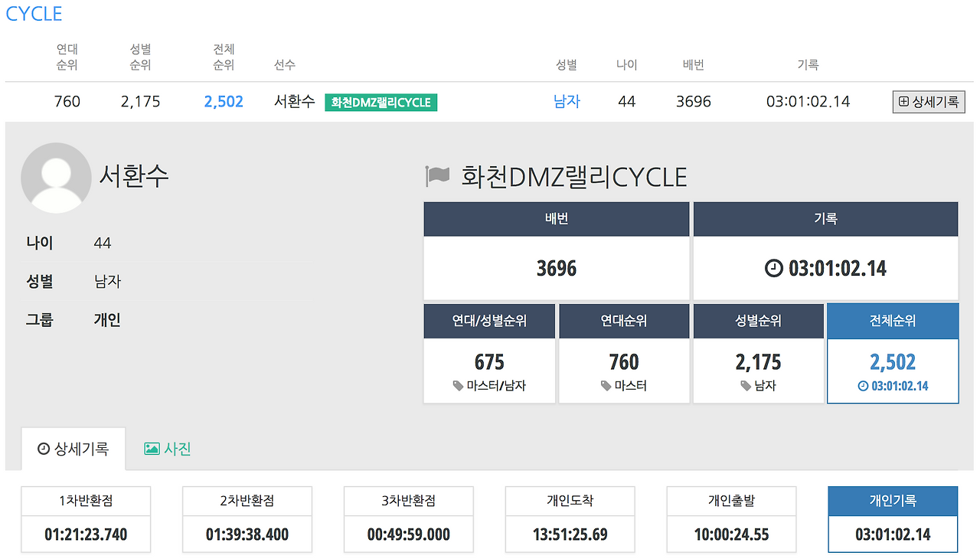Click the 개인출발 start time card

[731, 519]
